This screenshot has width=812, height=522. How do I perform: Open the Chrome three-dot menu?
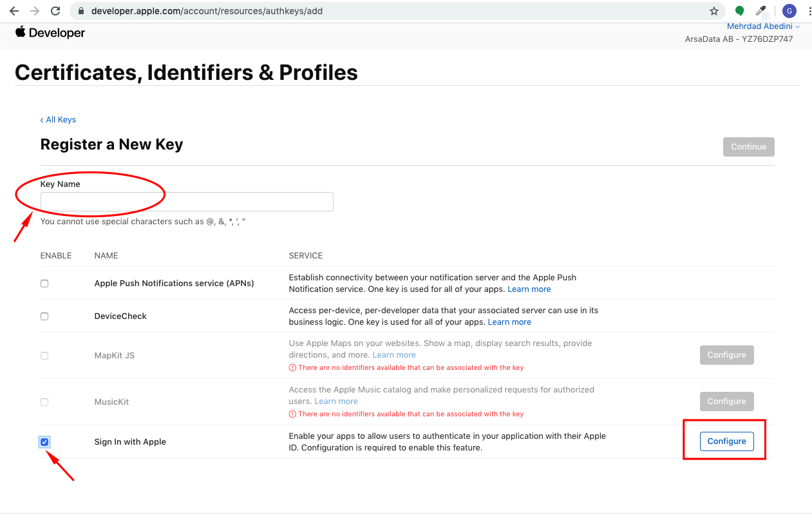click(x=809, y=11)
